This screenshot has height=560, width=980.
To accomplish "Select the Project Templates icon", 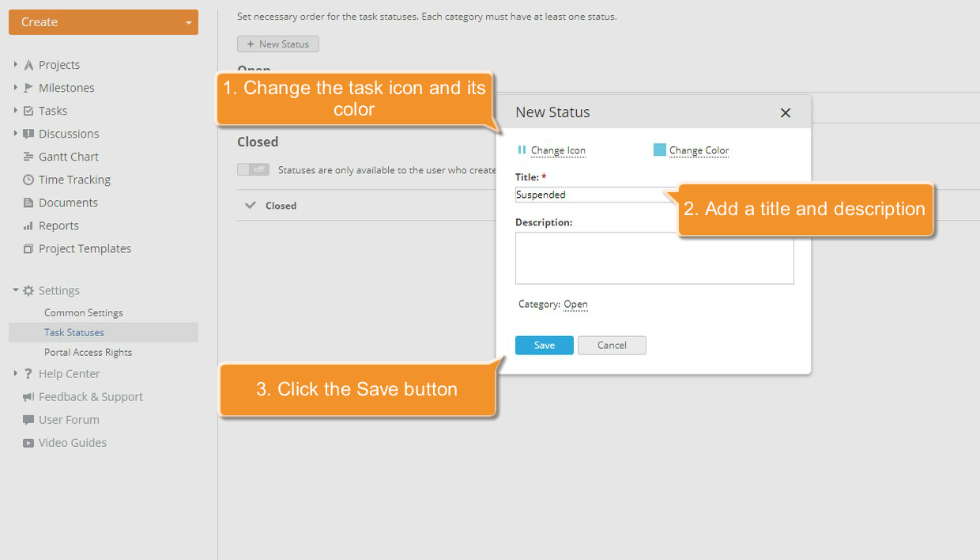I will (x=27, y=248).
